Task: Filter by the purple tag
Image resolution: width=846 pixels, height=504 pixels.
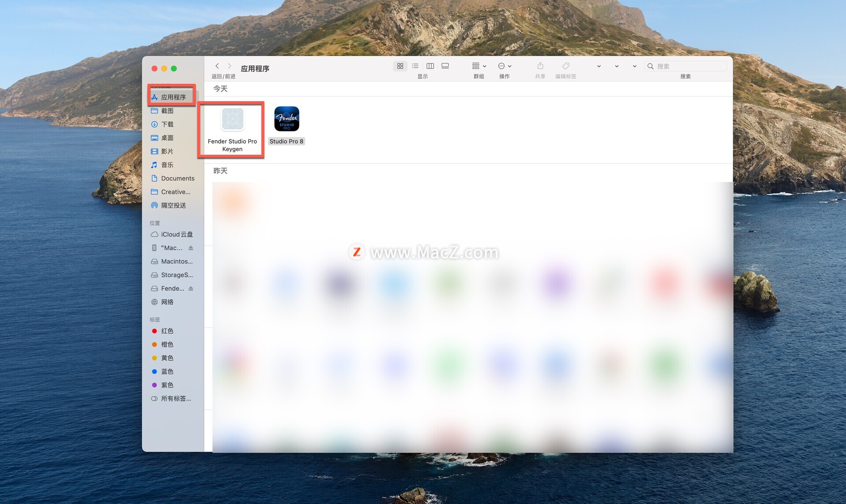Action: [x=167, y=385]
